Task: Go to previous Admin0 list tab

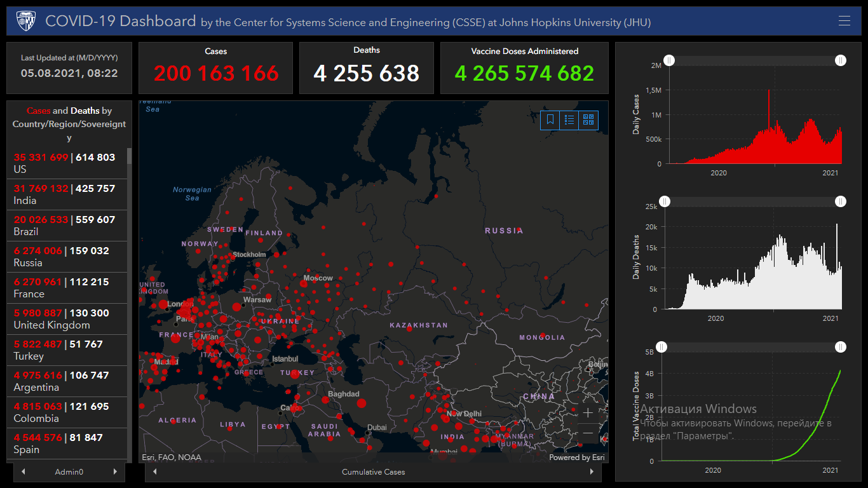Action: click(24, 471)
